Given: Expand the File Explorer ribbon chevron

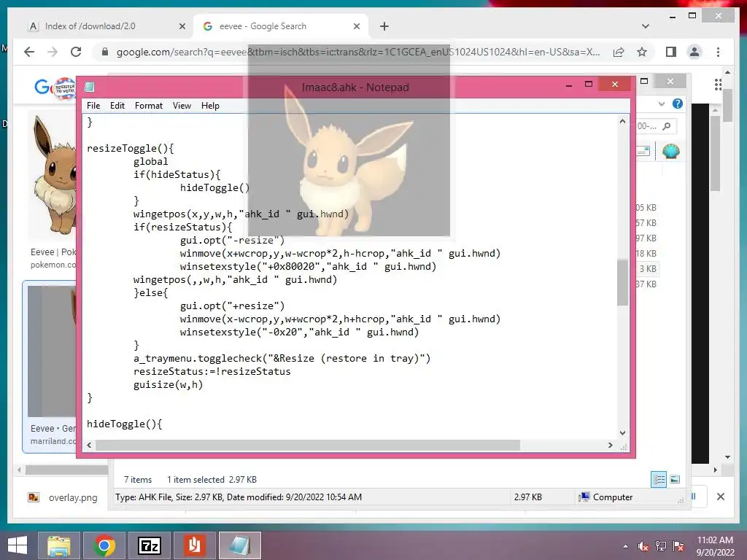Looking at the screenshot, I should pyautogui.click(x=661, y=104).
